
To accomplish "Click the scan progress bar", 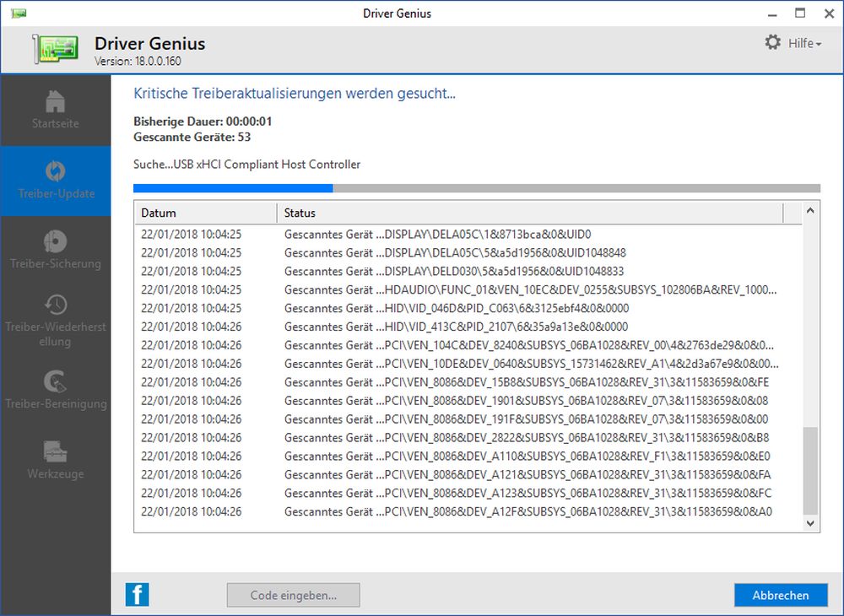I will [x=476, y=188].
